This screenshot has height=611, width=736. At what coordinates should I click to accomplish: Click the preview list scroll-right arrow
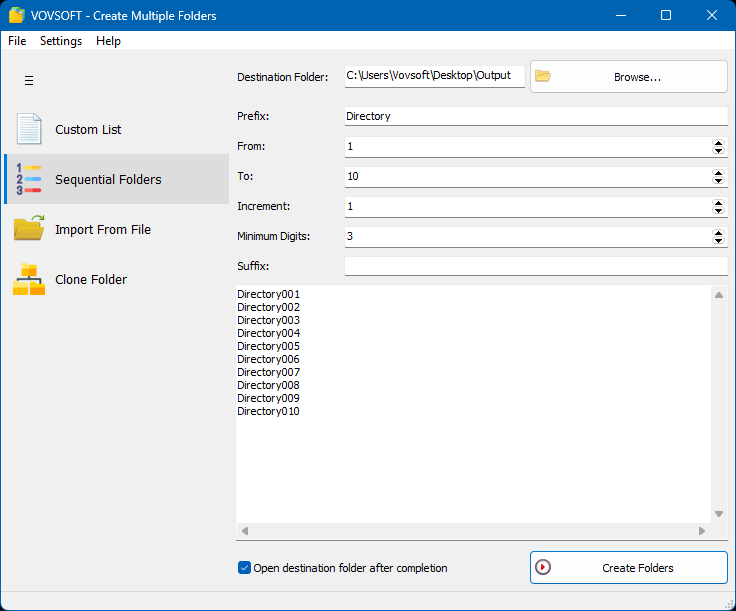click(702, 531)
